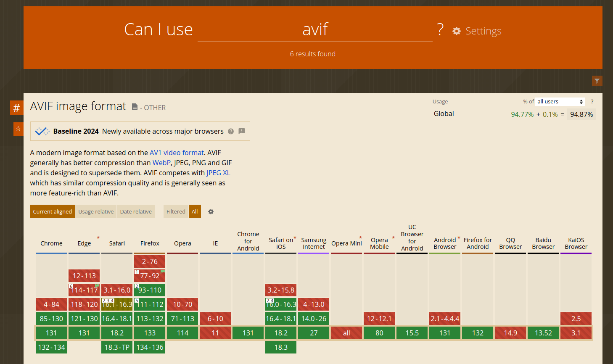Click KaiOS Browser 2.5 cell
The image size is (613, 364).
[576, 319]
